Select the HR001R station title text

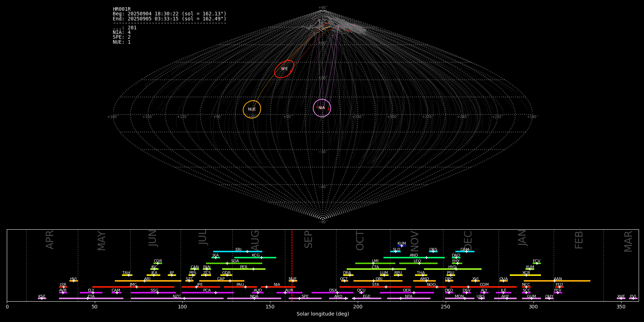pos(122,9)
